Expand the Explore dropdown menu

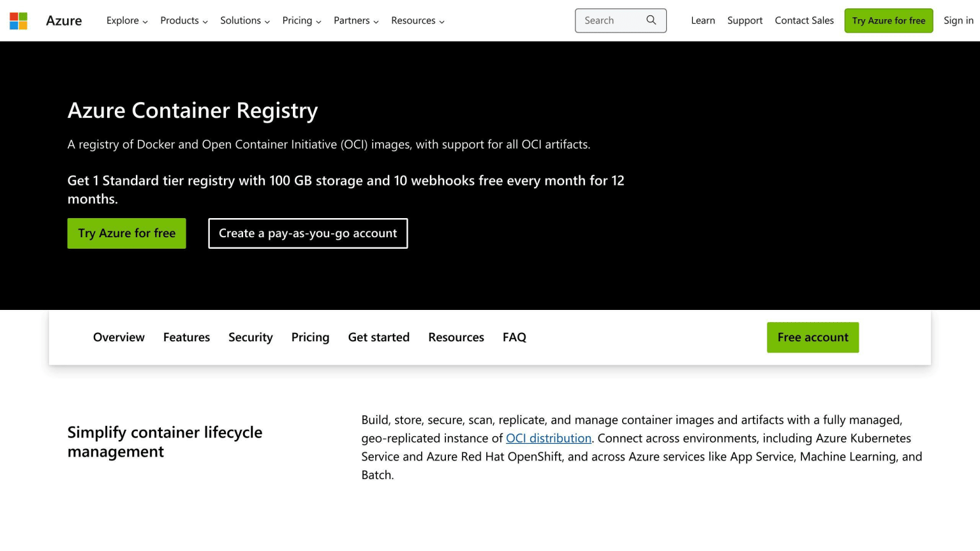127,20
